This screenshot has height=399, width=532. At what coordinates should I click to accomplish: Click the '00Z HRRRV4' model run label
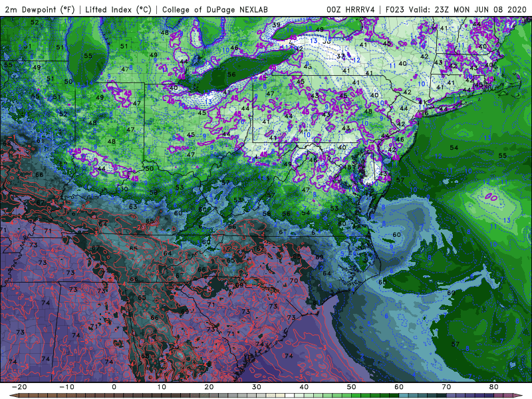coord(350,9)
